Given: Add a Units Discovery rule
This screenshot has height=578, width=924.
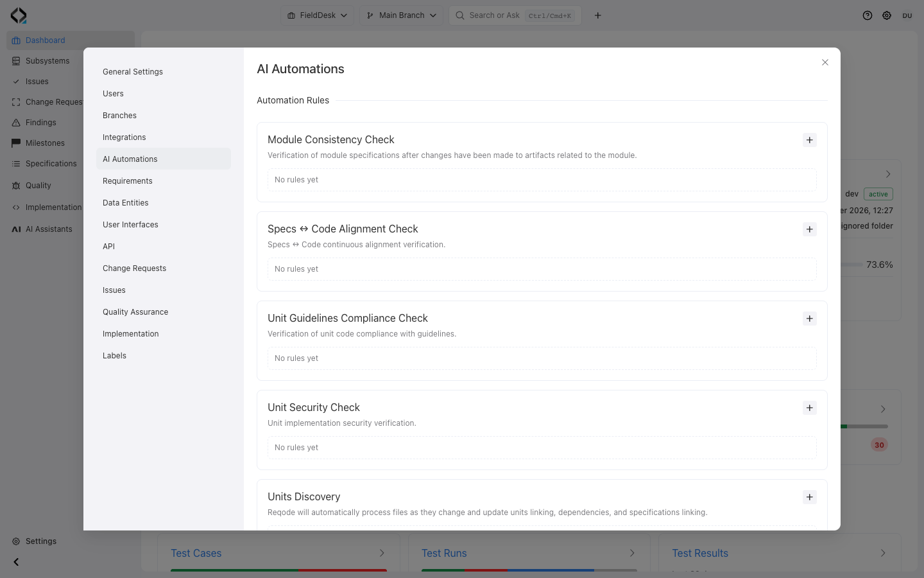Looking at the screenshot, I should coord(810,497).
